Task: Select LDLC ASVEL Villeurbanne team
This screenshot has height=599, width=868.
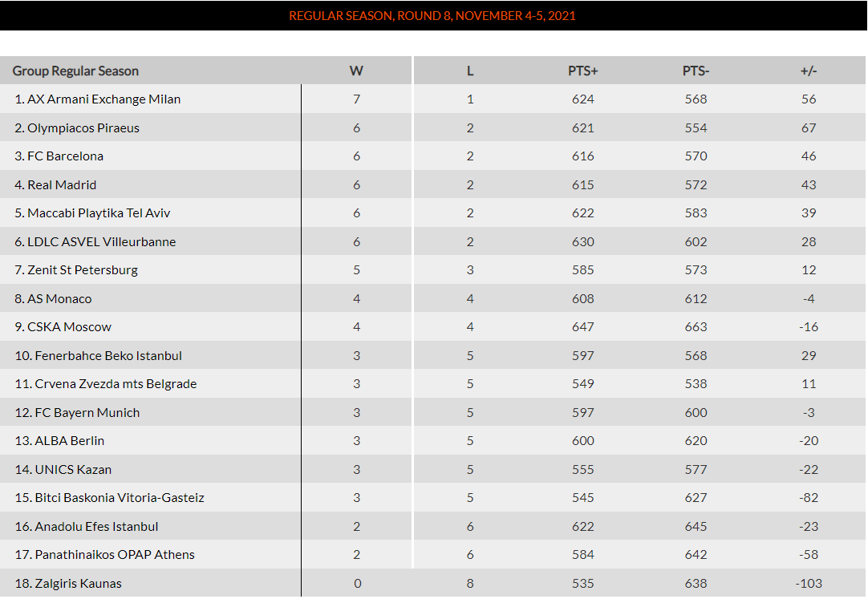Action: pos(101,242)
